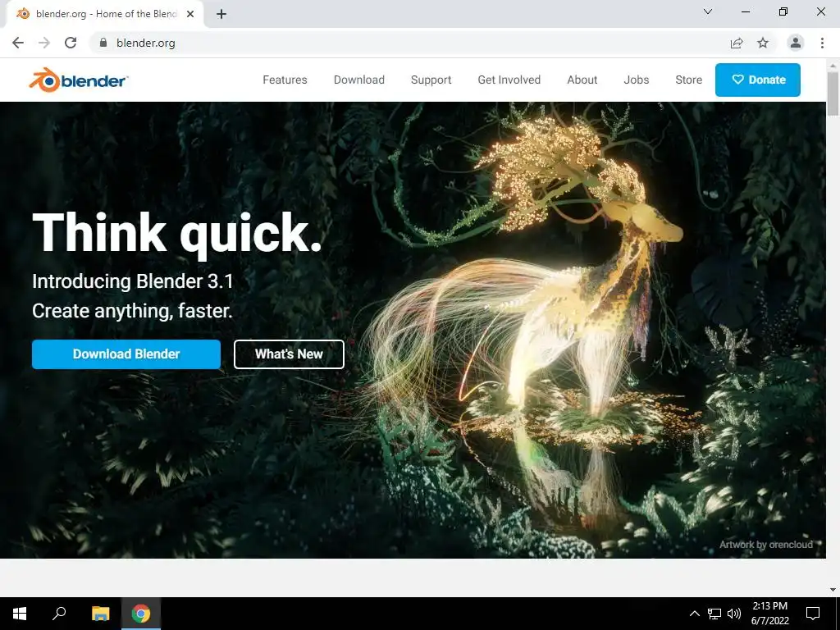The width and height of the screenshot is (840, 630).
Task: Click the page vertical scrollbar thumb
Action: point(833,94)
